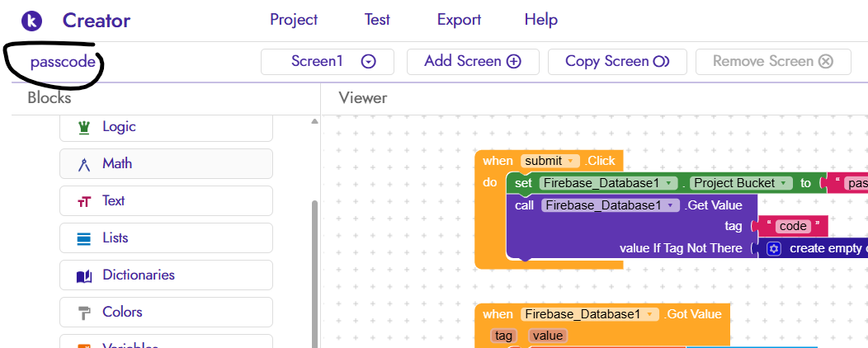Click the Add Screen button
The image size is (868, 348).
[x=473, y=61]
